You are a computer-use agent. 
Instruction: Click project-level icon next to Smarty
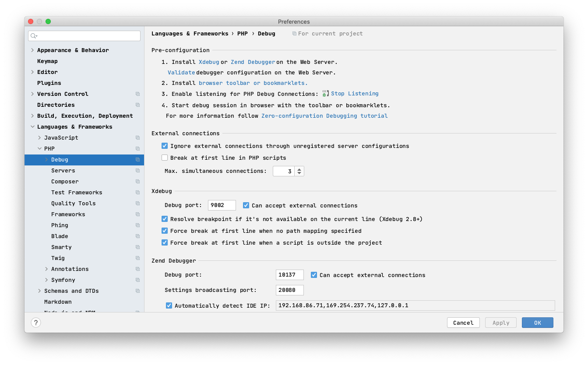click(x=137, y=247)
